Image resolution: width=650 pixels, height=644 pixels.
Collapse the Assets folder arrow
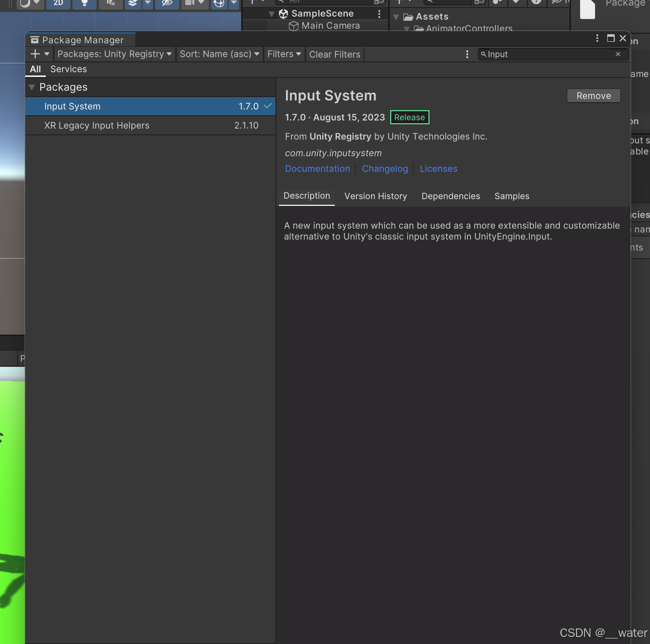[x=396, y=17]
